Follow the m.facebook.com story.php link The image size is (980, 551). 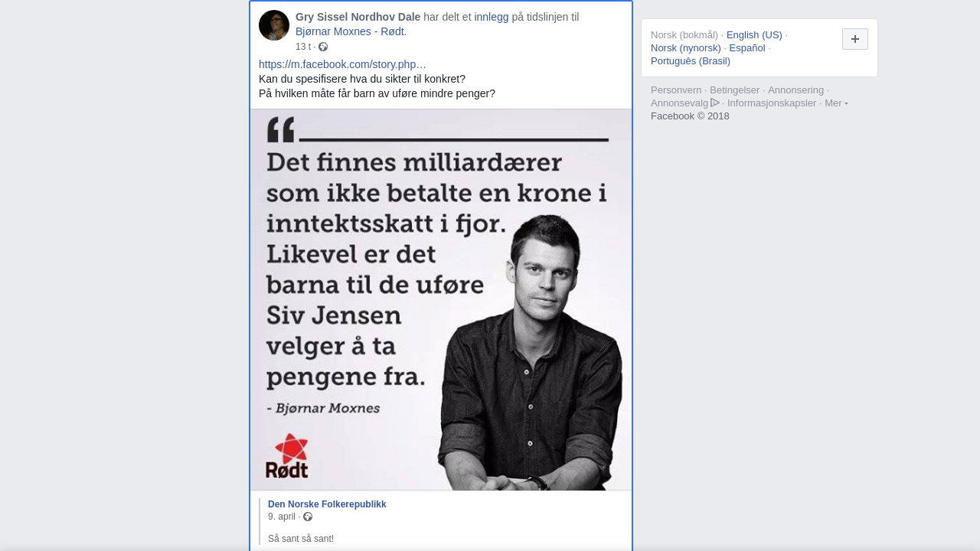click(x=342, y=64)
